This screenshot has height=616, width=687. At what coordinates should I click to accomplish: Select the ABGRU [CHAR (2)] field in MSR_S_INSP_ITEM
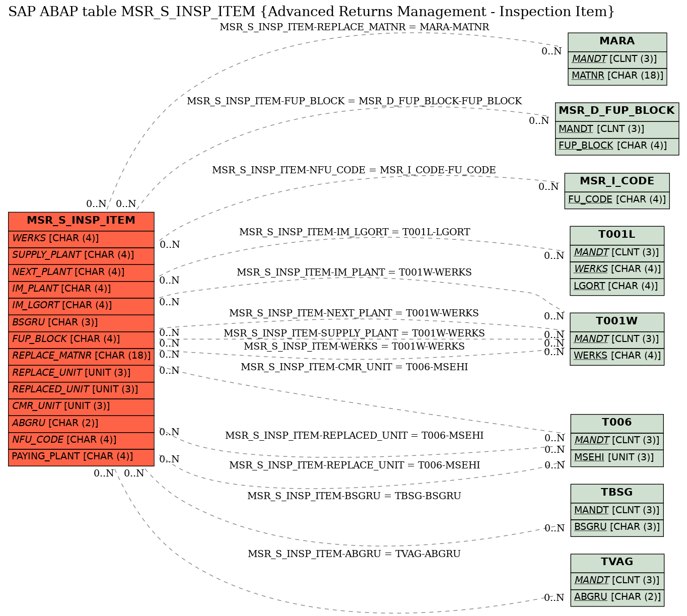[x=81, y=423]
